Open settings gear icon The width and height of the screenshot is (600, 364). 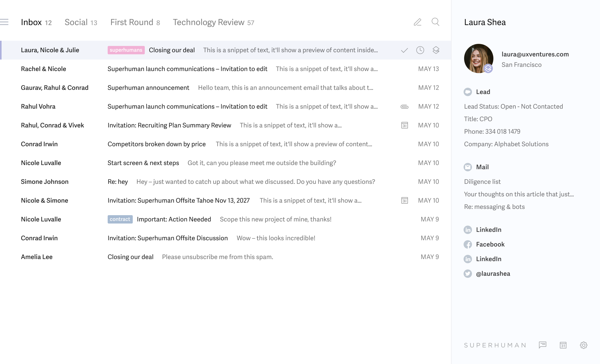[x=584, y=345]
